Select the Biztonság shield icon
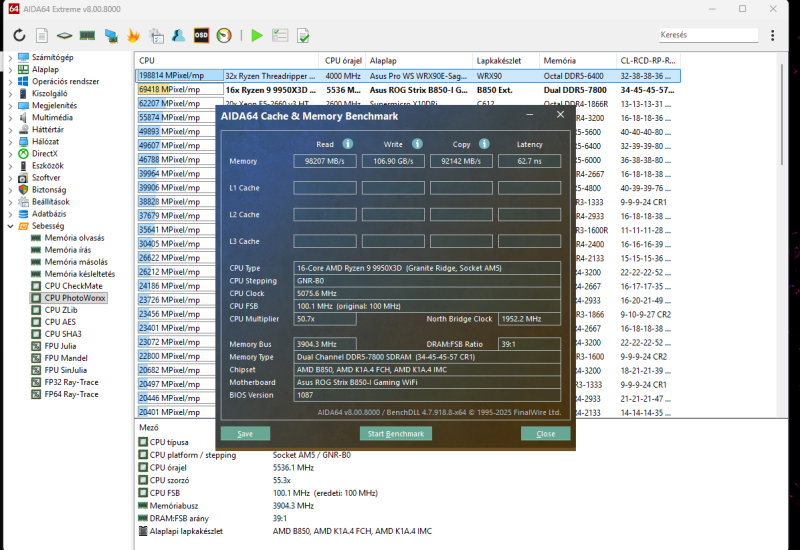The width and height of the screenshot is (800, 550). point(23,189)
